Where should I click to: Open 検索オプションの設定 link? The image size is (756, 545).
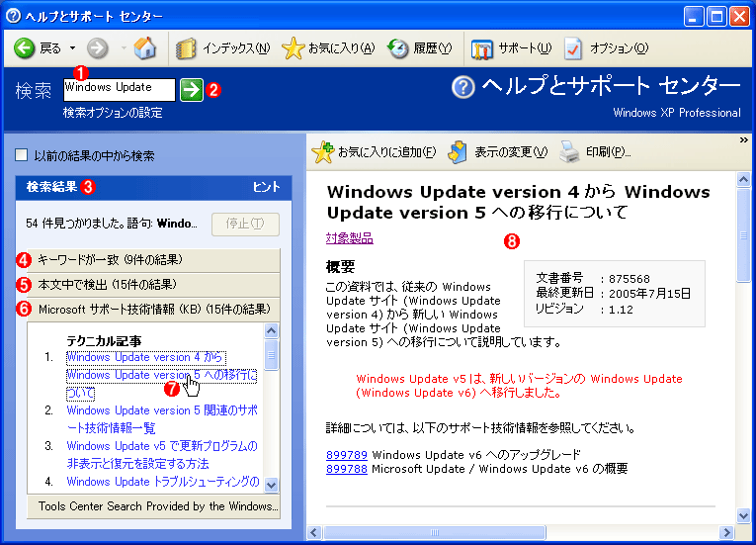[x=113, y=113]
